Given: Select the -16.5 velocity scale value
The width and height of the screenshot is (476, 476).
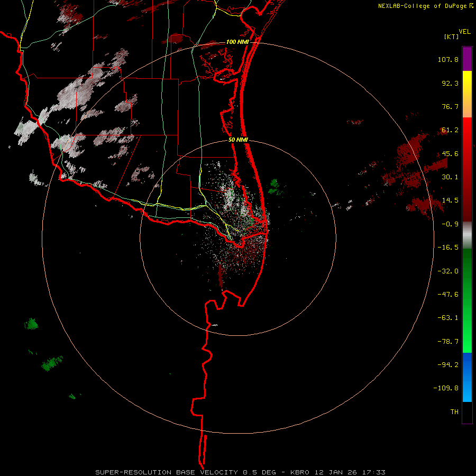Looking at the screenshot, I should (448, 248).
